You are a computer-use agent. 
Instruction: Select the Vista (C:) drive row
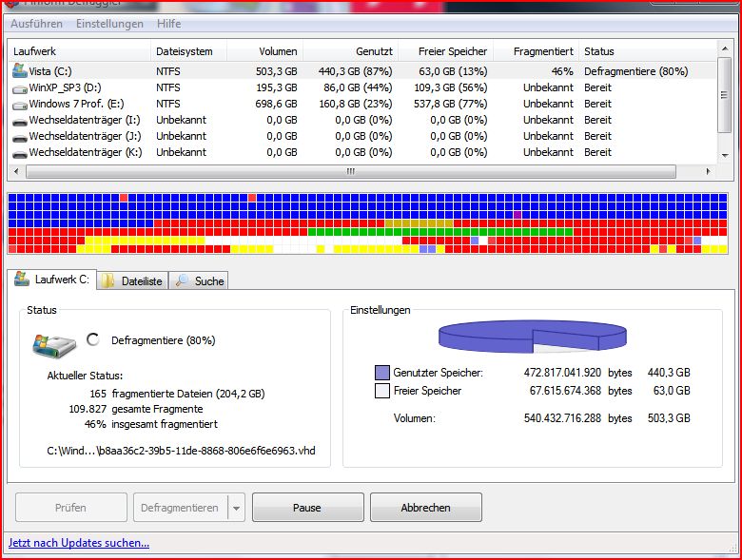362,71
